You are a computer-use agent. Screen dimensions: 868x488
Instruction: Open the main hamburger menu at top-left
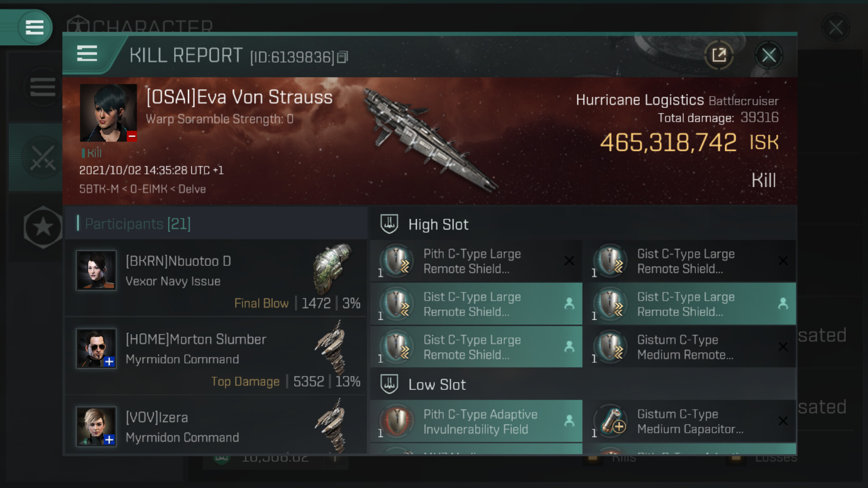point(34,28)
